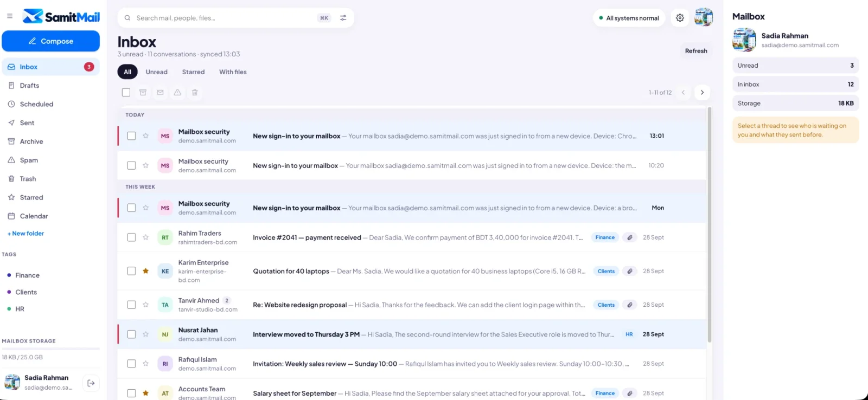This screenshot has height=400, width=868.
Task: Click the Clients tag on Tanvir Ahmed's email
Action: (x=606, y=305)
